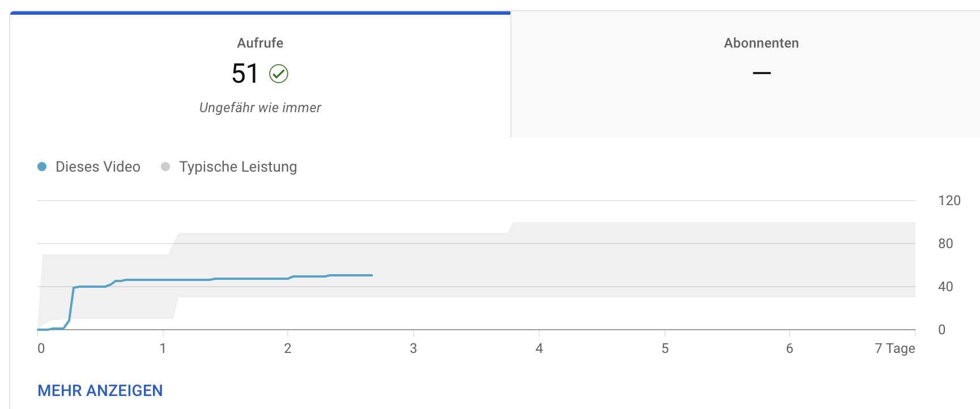Select the Typische Leistung legend label

[x=238, y=167]
